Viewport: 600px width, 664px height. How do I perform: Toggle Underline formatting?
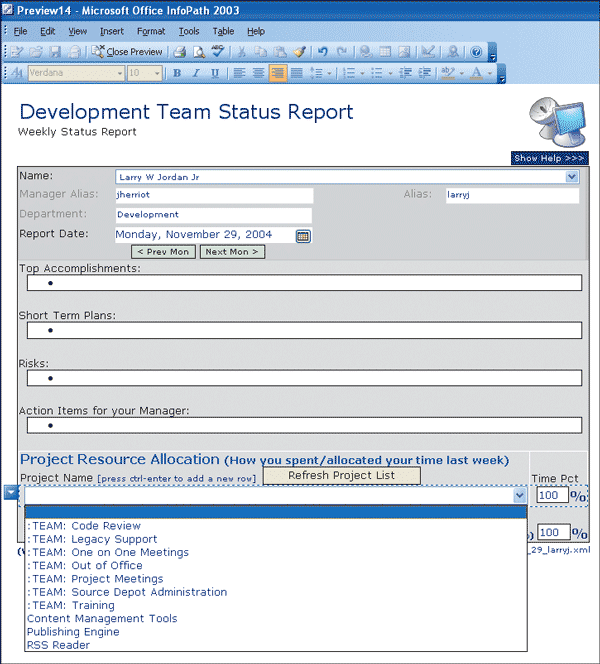pyautogui.click(x=215, y=73)
